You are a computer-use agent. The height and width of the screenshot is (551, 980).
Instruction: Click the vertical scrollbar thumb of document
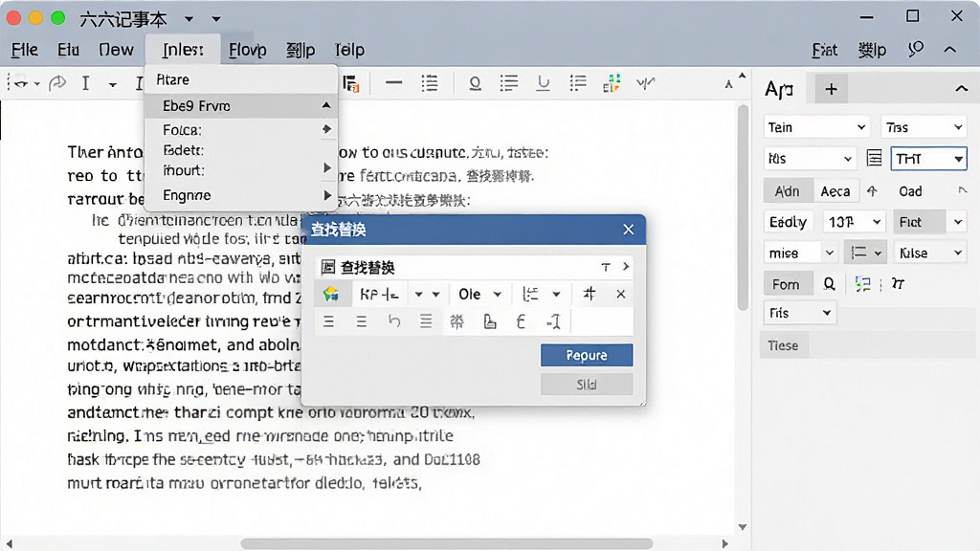click(743, 208)
